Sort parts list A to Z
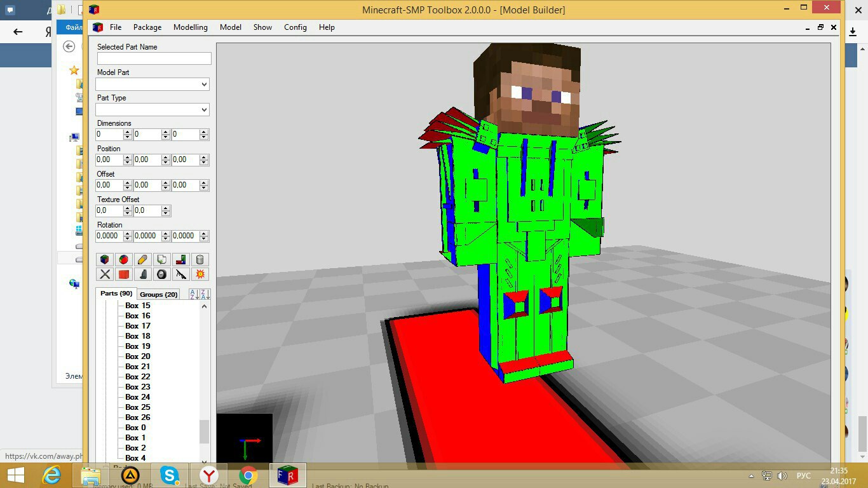This screenshot has height=488, width=868. point(194,294)
